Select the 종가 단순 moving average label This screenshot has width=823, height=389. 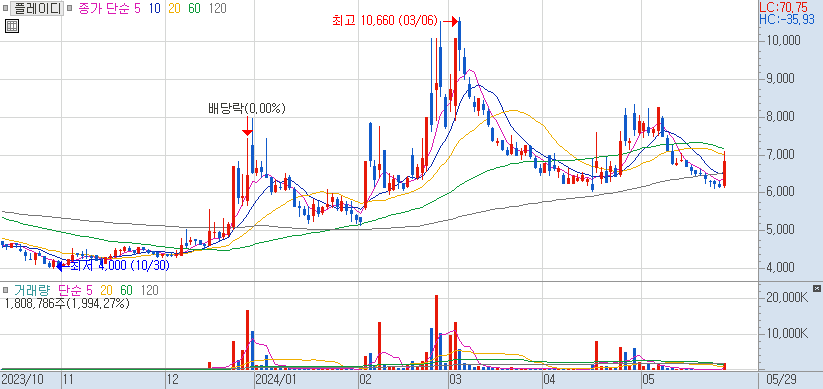tap(104, 8)
